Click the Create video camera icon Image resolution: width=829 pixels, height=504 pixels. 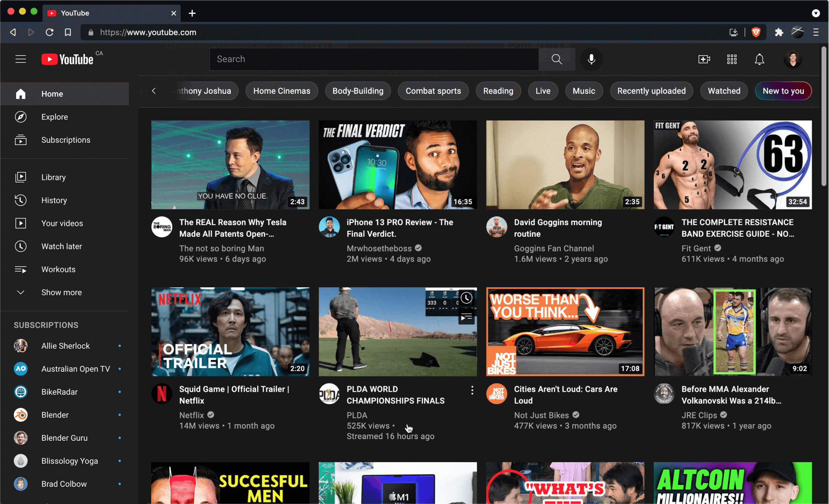click(x=704, y=59)
